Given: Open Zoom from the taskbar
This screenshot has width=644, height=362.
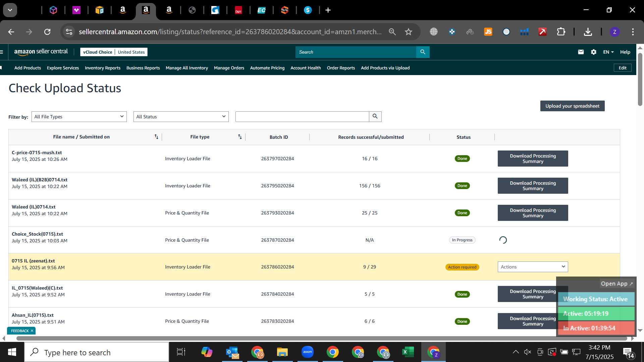Looking at the screenshot, I should point(307,352).
